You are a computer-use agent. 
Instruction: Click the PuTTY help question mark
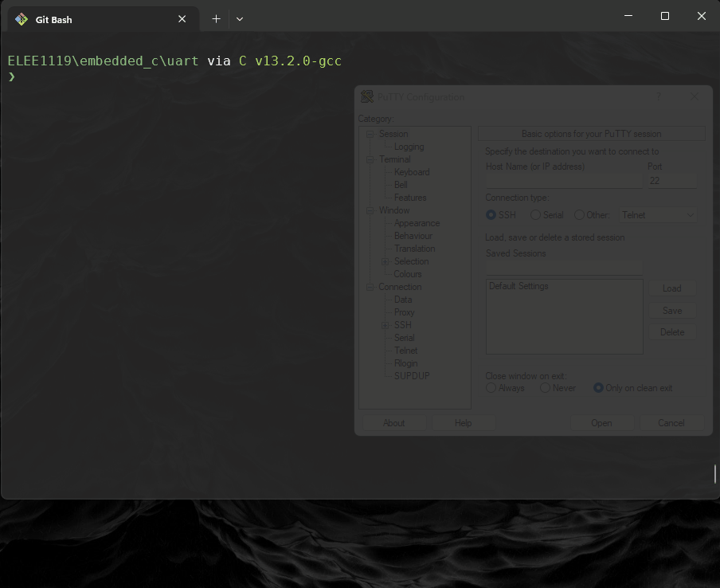click(659, 96)
